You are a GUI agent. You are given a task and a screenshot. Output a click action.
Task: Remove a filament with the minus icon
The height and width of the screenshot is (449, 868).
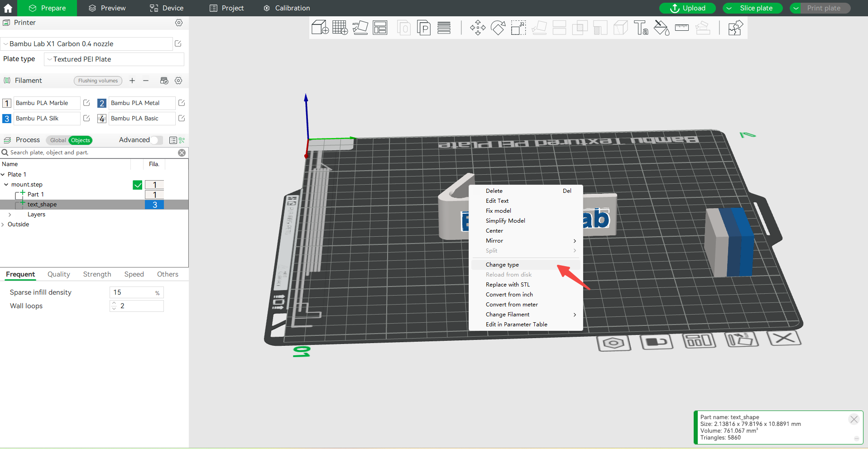tap(146, 81)
